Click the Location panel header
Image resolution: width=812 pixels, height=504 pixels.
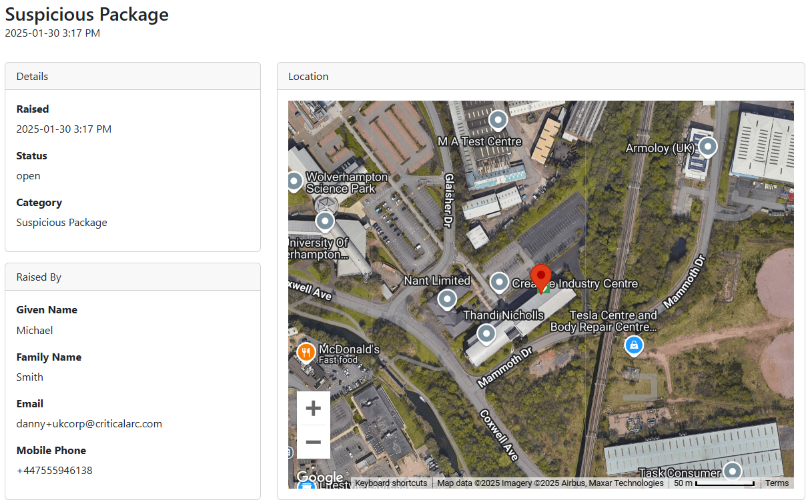(x=541, y=77)
